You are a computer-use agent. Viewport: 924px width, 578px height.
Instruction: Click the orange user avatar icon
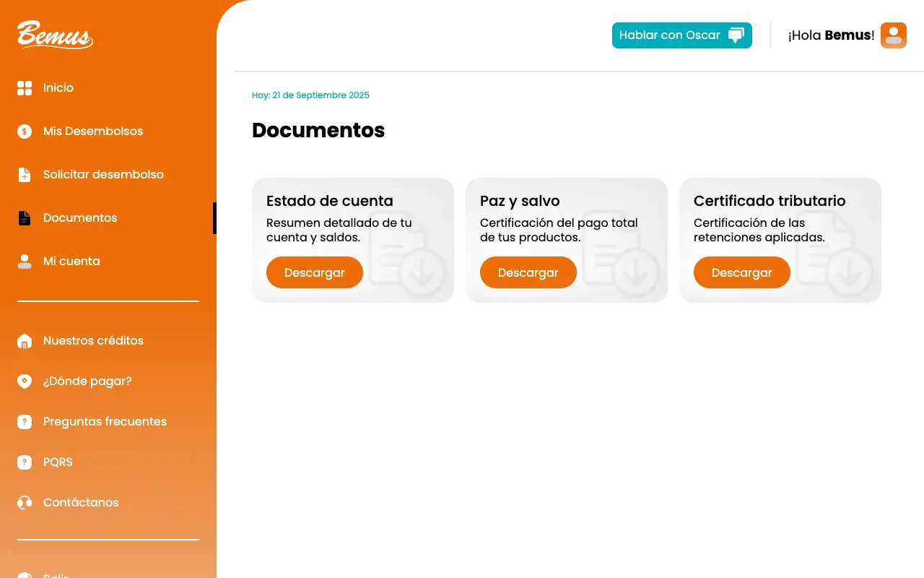pyautogui.click(x=893, y=35)
